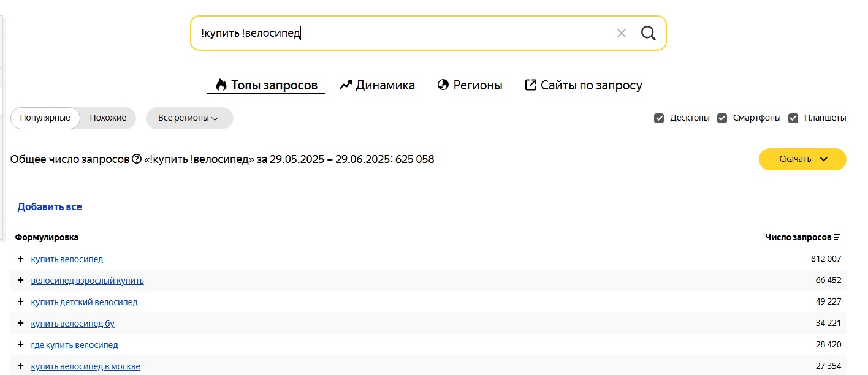Image resolution: width=868 pixels, height=375 pixels.
Task: Click the trend arrow icon beside Динамика
Action: point(345,84)
